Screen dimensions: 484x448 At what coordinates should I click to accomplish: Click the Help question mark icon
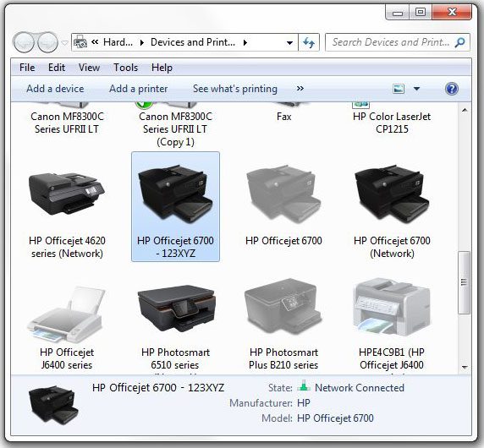pos(452,89)
